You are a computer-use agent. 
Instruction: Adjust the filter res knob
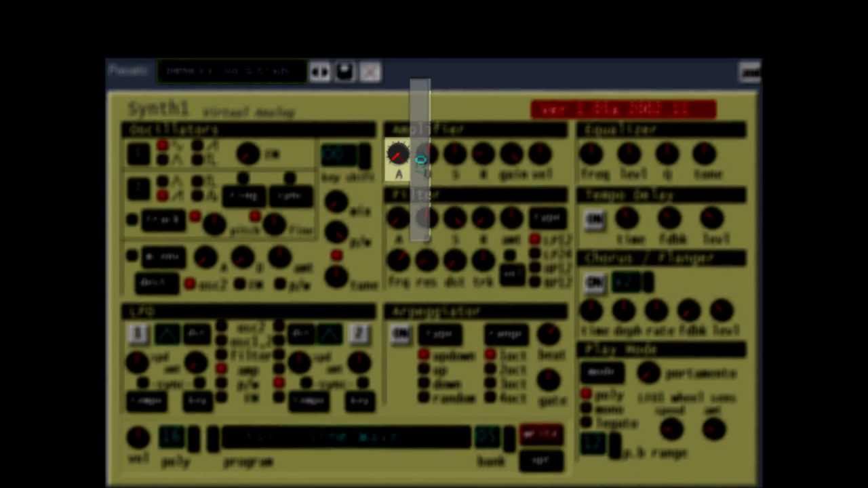click(x=427, y=260)
